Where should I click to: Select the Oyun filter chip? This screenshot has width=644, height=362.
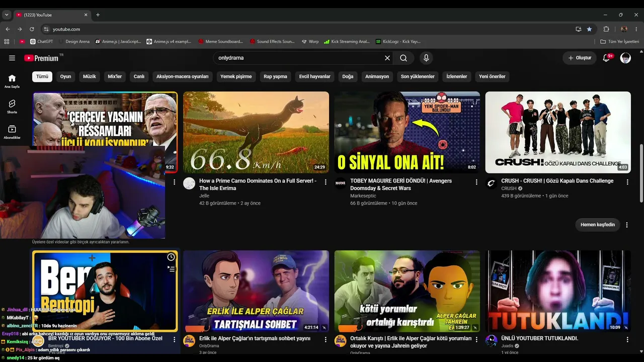coord(66,76)
